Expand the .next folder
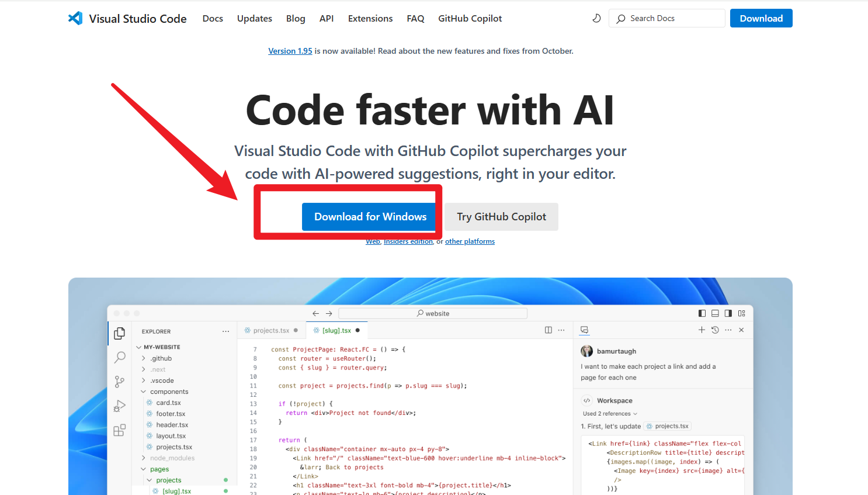Screen dimensions: 868x495 coord(144,369)
